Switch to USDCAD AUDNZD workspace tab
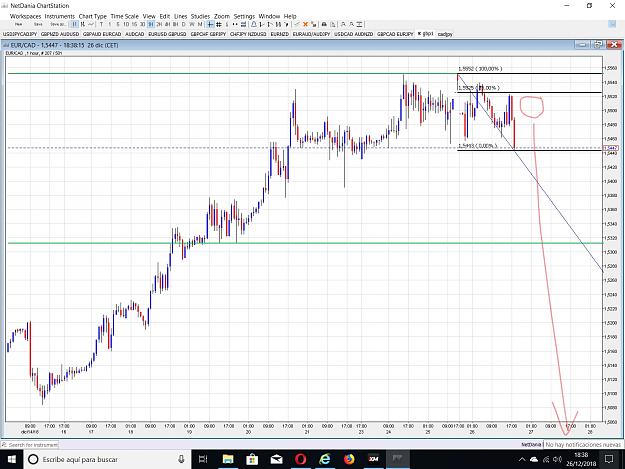Viewport: 625px width, 469px height. click(354, 34)
